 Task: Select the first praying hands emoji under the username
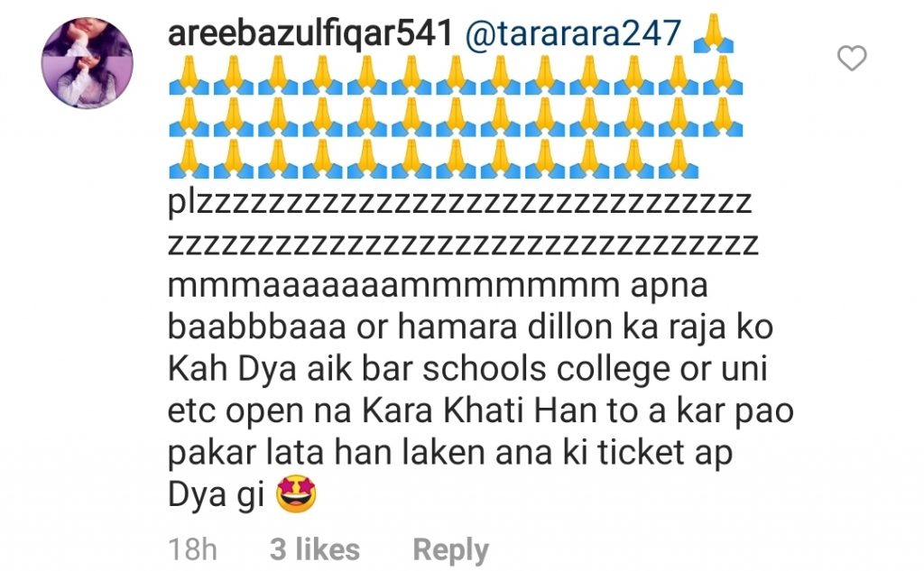[189, 76]
